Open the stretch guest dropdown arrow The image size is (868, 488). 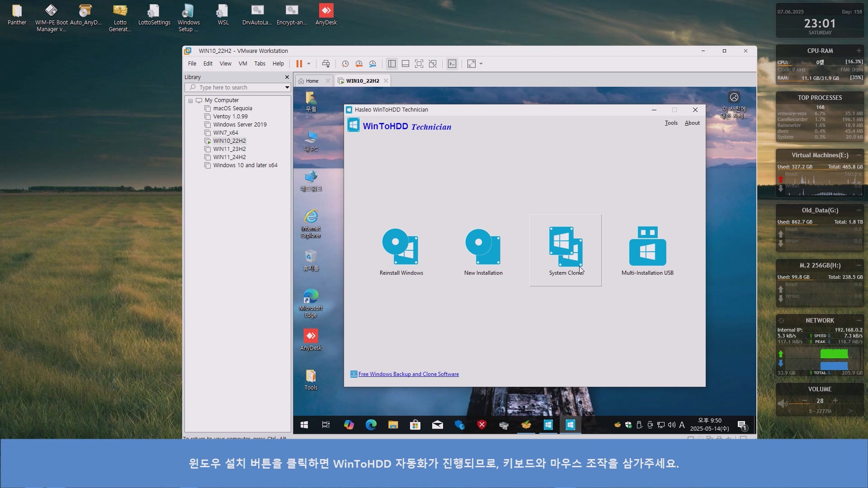[x=481, y=64]
